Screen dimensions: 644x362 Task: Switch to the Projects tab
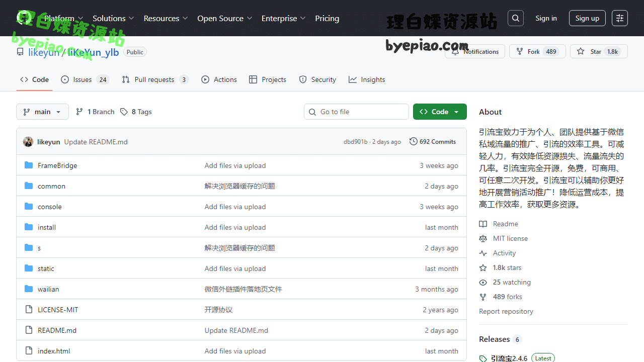pos(268,79)
